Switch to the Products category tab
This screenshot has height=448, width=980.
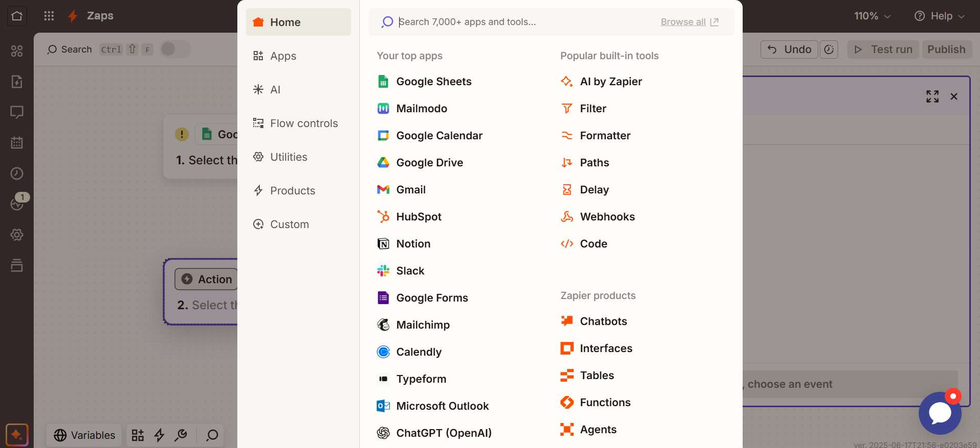click(299, 190)
